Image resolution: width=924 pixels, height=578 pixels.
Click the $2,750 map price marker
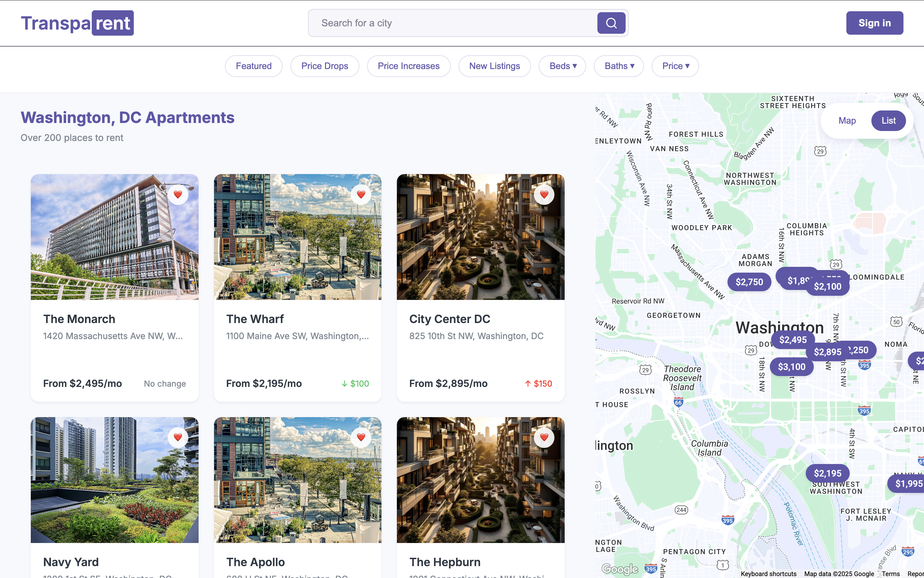(x=749, y=282)
